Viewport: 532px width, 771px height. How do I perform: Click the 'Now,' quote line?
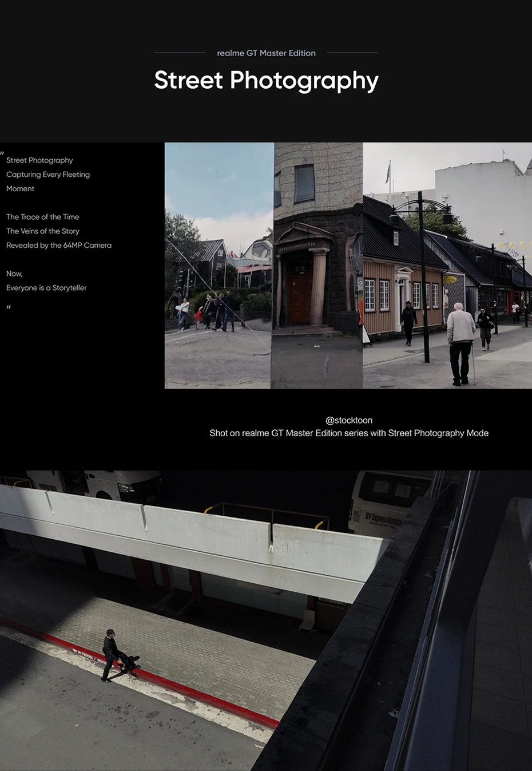point(14,274)
